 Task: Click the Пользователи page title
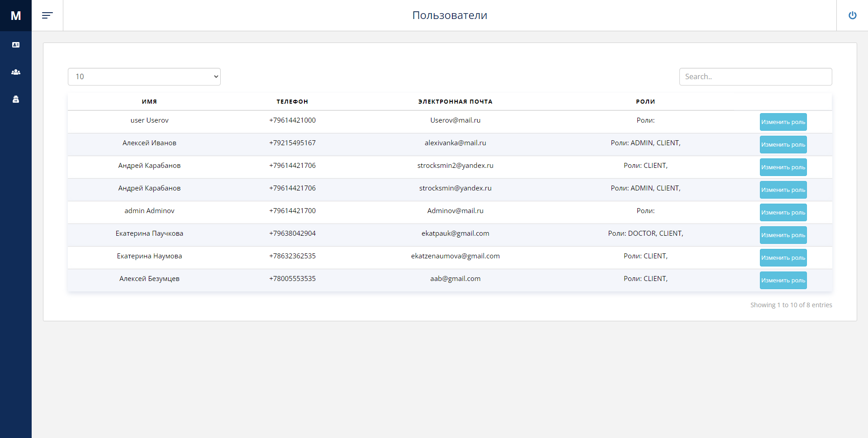tap(450, 15)
